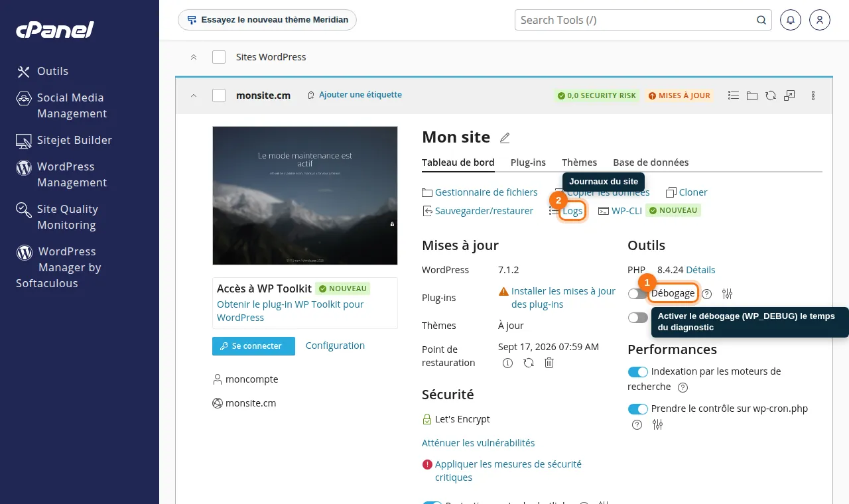
Task: Disable search engine indexing toggle
Action: (x=637, y=371)
